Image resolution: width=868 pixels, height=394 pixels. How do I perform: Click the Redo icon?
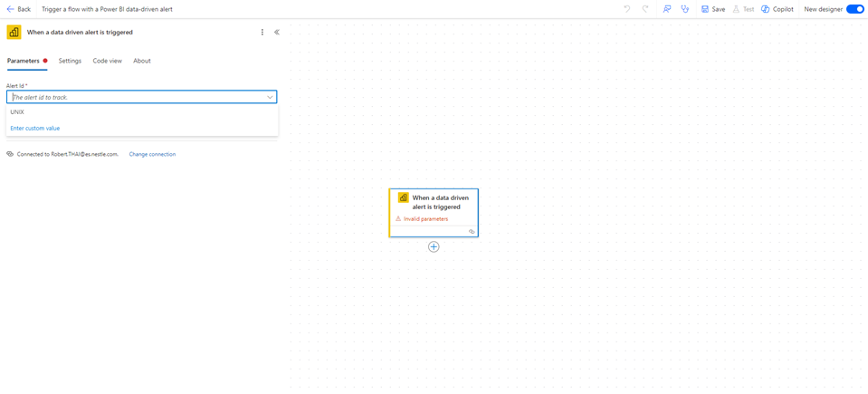[645, 9]
